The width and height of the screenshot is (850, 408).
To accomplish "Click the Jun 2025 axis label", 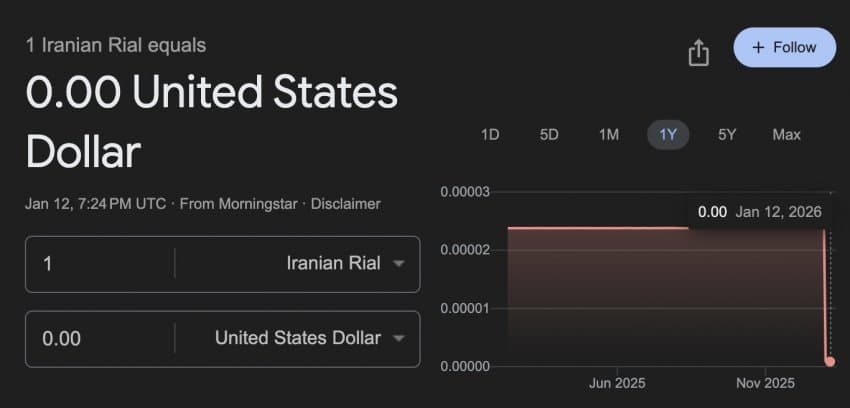I will [x=617, y=383].
